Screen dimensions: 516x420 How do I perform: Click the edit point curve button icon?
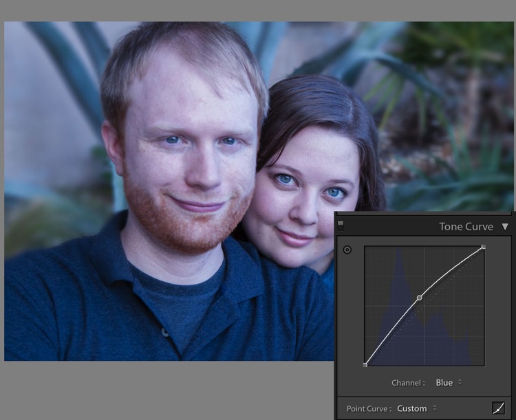point(498,408)
